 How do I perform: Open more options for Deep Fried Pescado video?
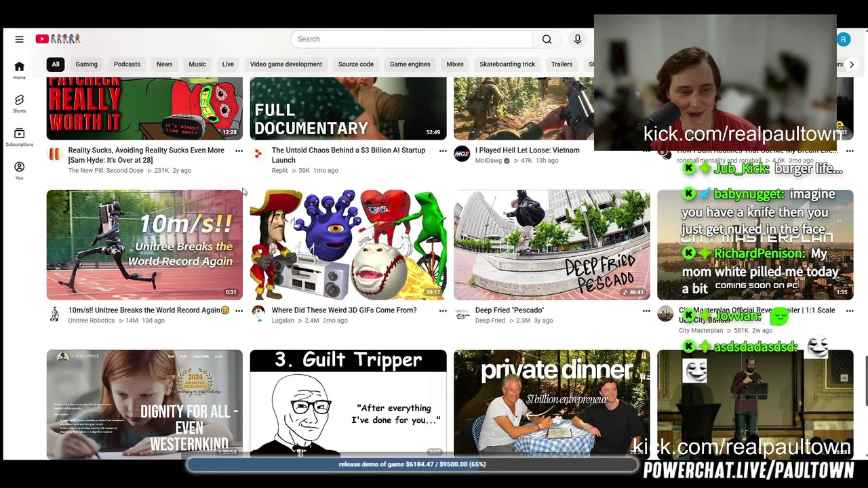click(646, 311)
